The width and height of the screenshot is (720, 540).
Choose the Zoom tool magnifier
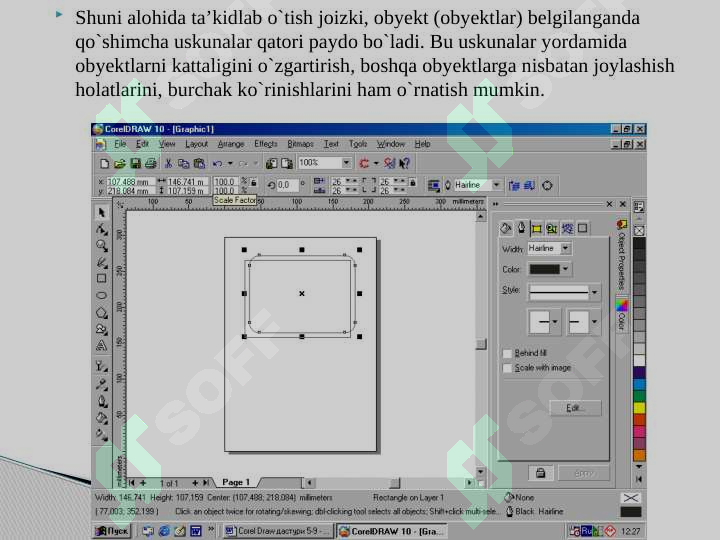coord(102,246)
